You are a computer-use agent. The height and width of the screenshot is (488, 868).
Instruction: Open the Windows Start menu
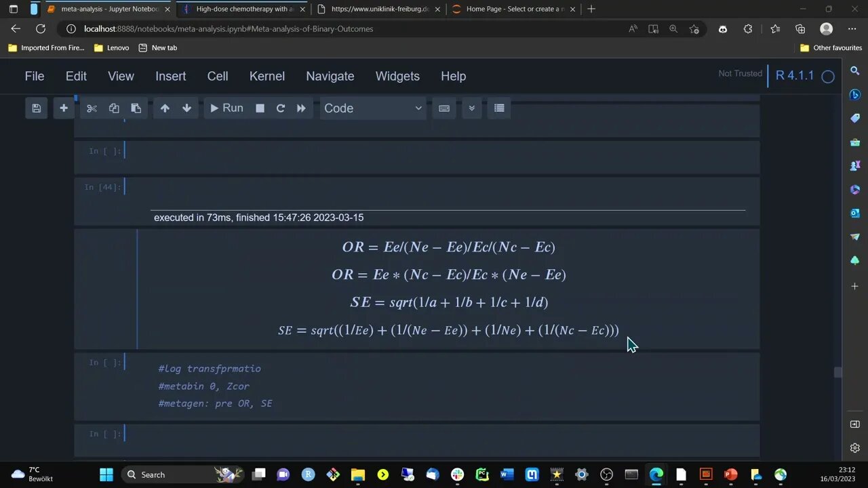106,474
